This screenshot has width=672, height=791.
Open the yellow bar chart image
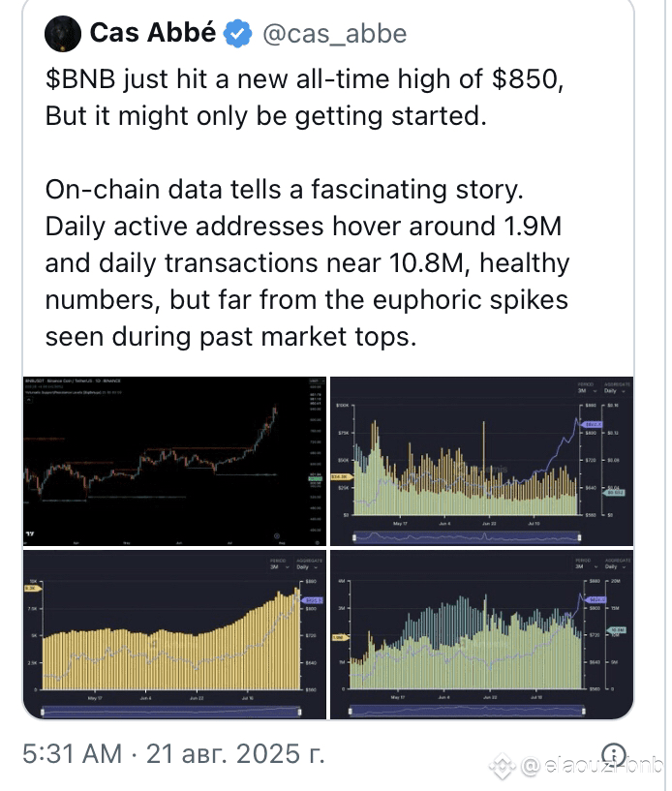(174, 634)
